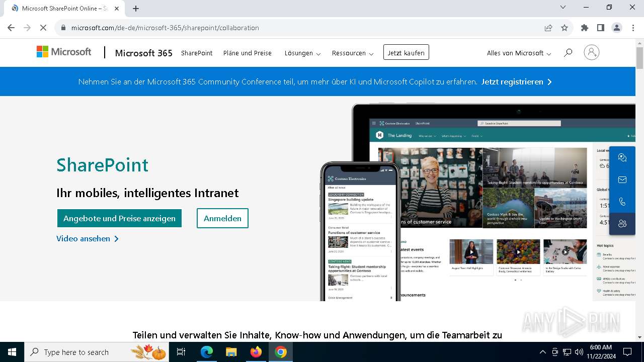Click the Anmelden button
Screen dimensions: 644x362
click(x=222, y=218)
